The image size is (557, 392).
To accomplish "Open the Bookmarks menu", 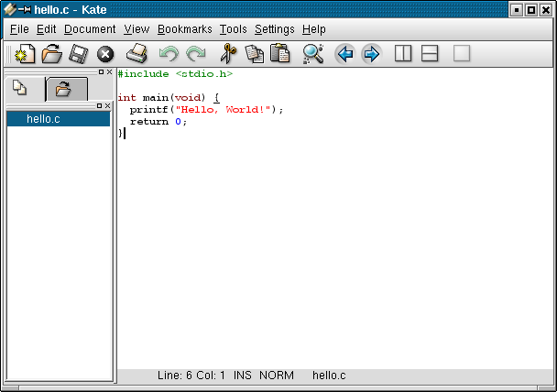I will (185, 29).
